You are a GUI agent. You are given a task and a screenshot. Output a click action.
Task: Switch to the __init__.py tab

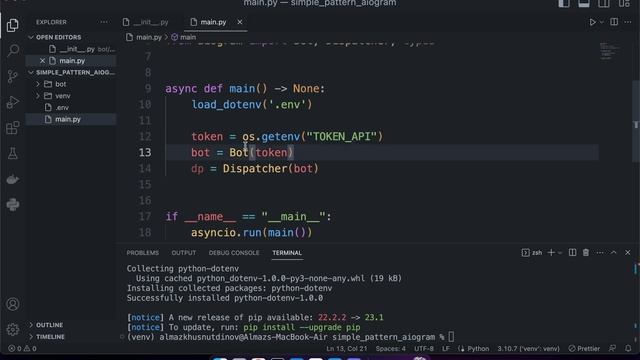(x=146, y=22)
